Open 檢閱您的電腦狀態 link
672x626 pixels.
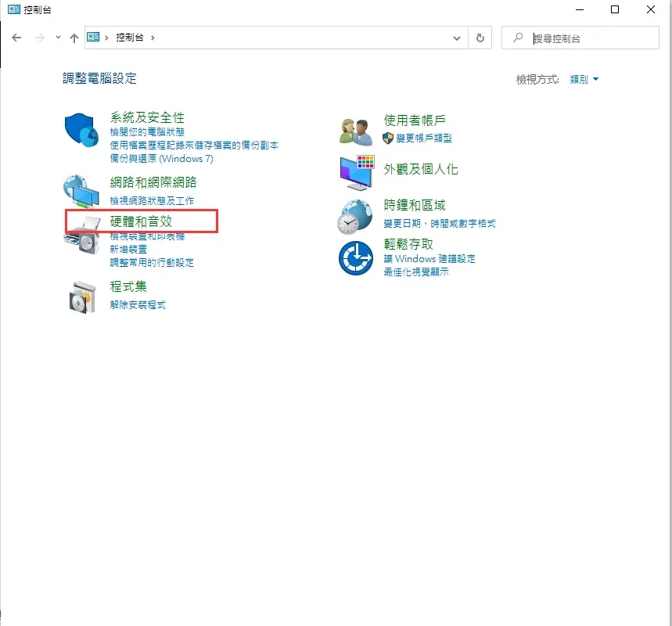tap(147, 132)
